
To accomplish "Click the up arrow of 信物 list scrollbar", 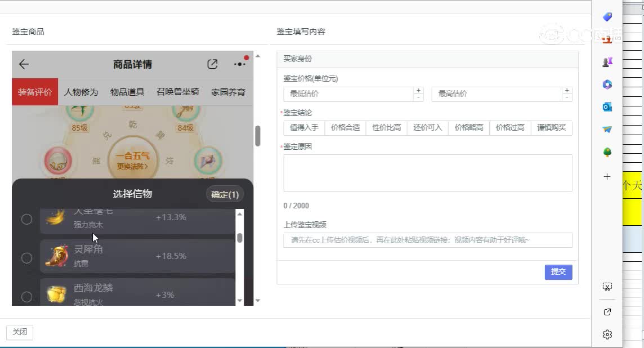I will (239, 213).
